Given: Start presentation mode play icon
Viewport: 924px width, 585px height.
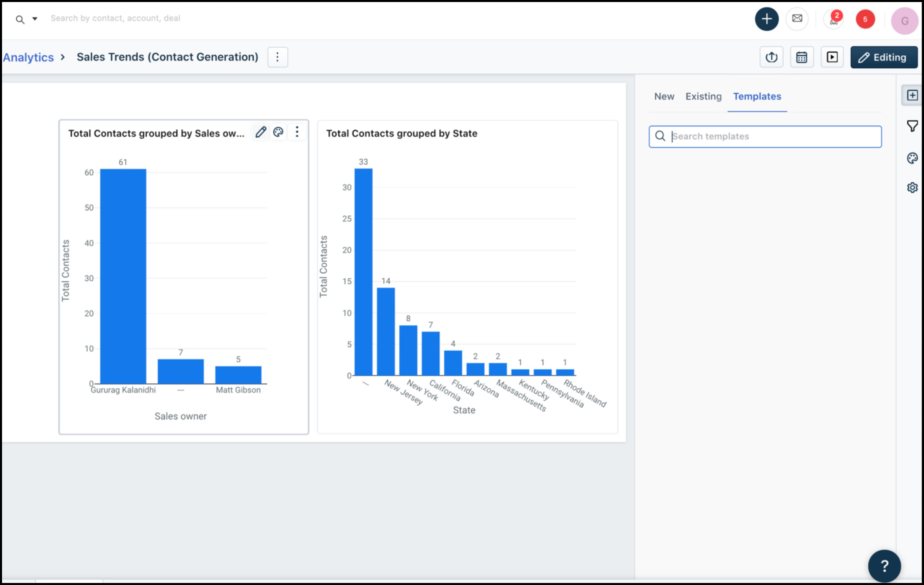Looking at the screenshot, I should (832, 57).
